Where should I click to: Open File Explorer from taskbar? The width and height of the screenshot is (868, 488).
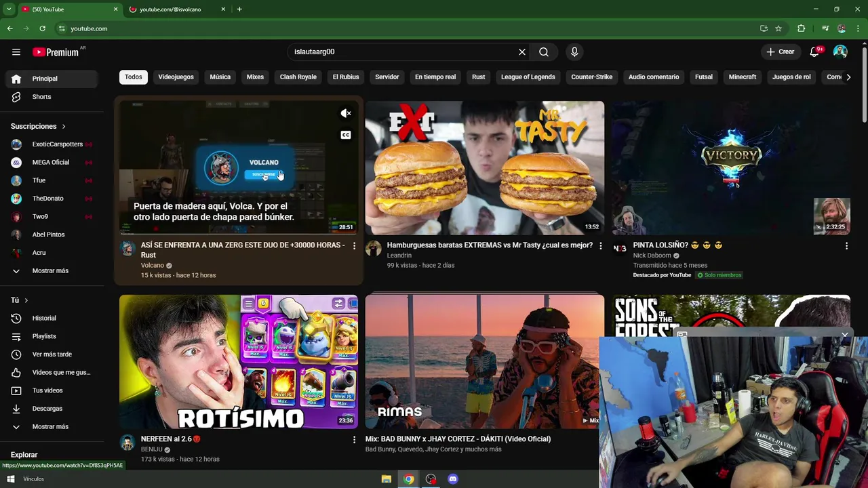click(387, 479)
